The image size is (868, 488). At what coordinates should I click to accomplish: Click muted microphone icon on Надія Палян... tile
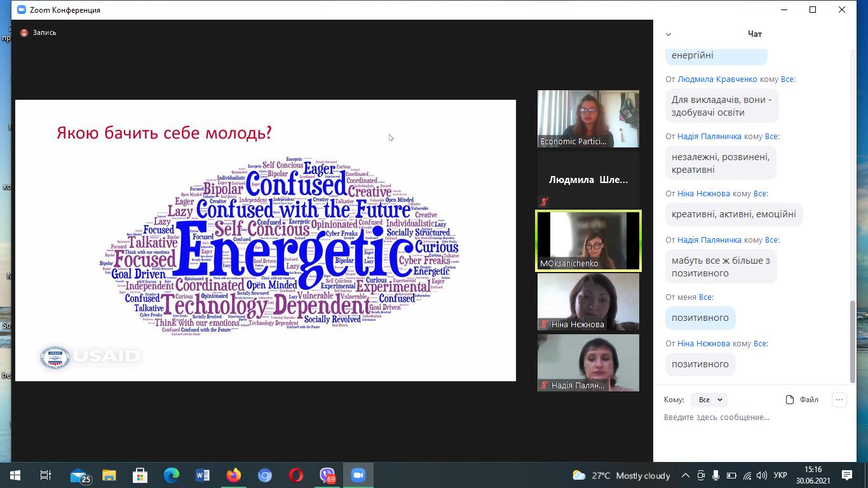pos(544,386)
